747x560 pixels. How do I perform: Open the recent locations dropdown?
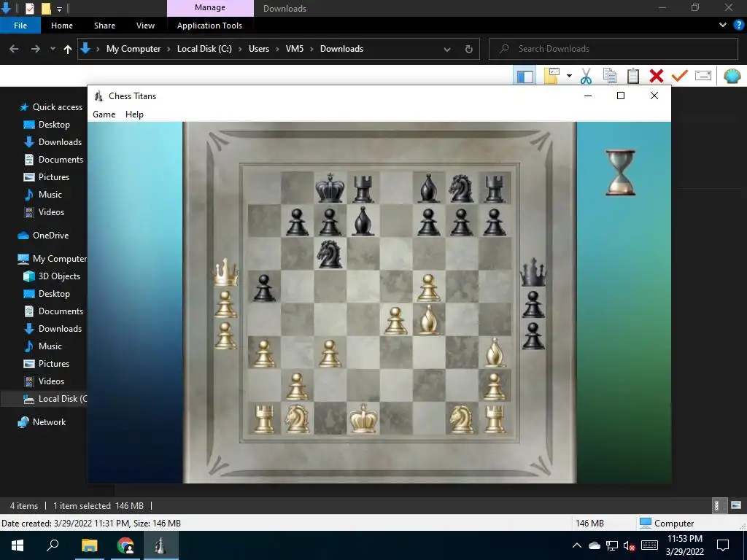(53, 49)
